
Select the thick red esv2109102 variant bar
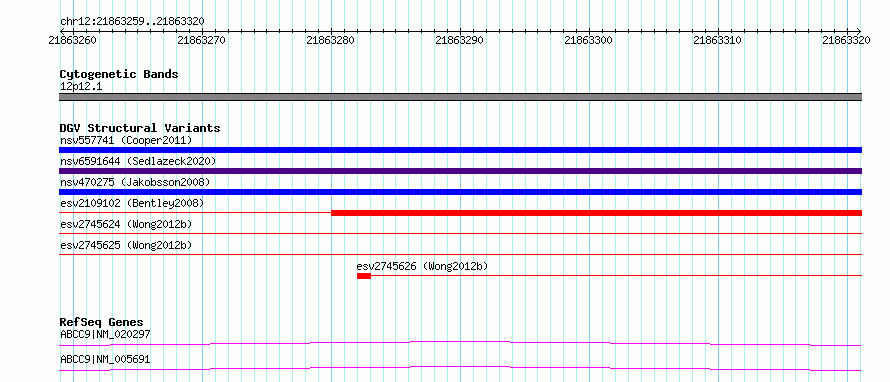tap(597, 213)
